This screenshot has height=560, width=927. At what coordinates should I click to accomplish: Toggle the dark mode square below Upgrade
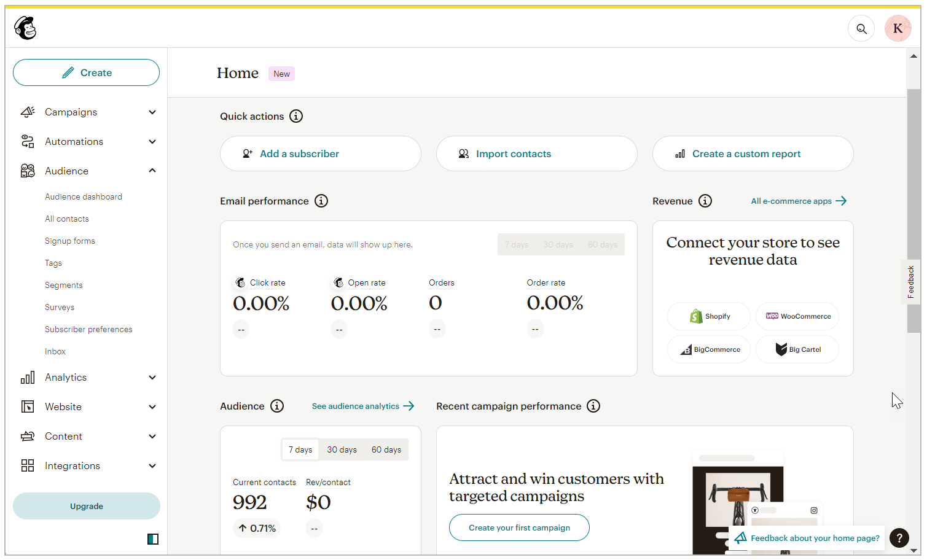click(152, 539)
